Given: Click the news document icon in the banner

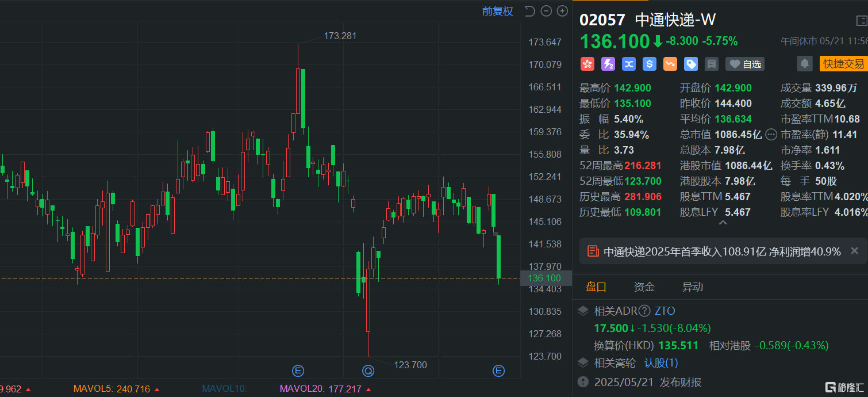Looking at the screenshot, I should click(x=592, y=251).
